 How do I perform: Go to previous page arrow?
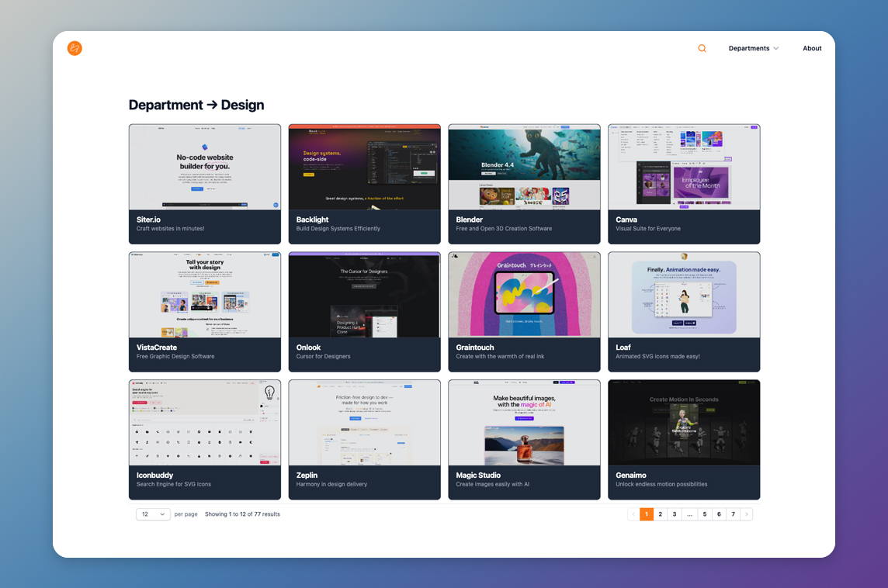[633, 514]
